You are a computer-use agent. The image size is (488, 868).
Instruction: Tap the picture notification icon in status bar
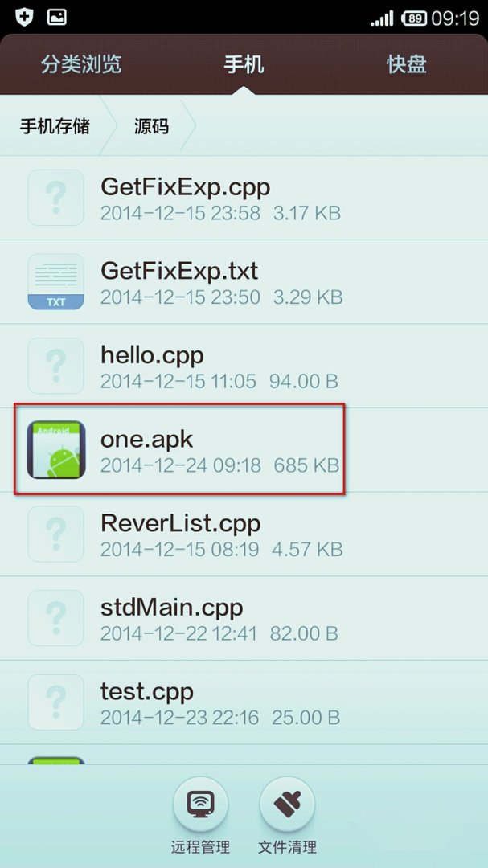(57, 17)
